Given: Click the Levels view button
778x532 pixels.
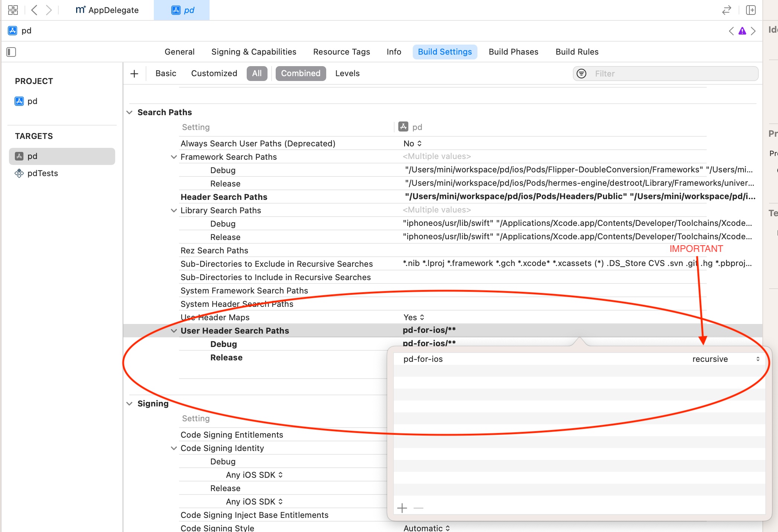Looking at the screenshot, I should [348, 73].
